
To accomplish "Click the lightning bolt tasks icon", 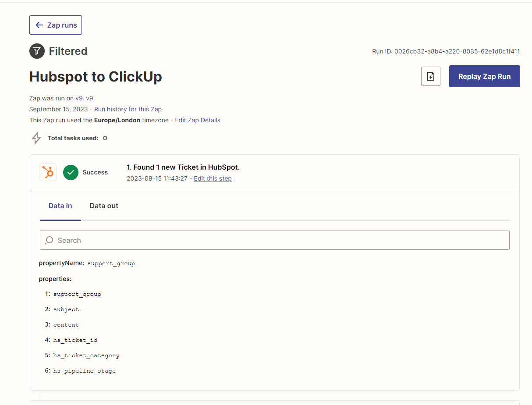I will pos(36,138).
